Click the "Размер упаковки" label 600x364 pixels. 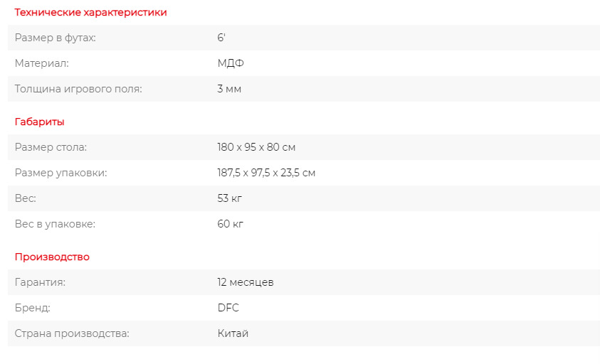click(60, 173)
